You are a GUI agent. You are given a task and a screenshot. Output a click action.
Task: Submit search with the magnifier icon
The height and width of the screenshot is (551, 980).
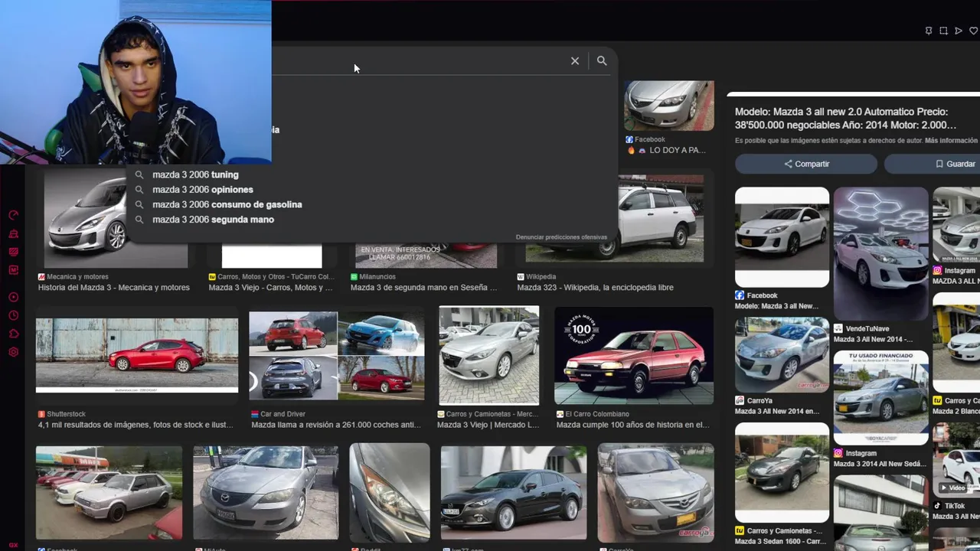602,60
